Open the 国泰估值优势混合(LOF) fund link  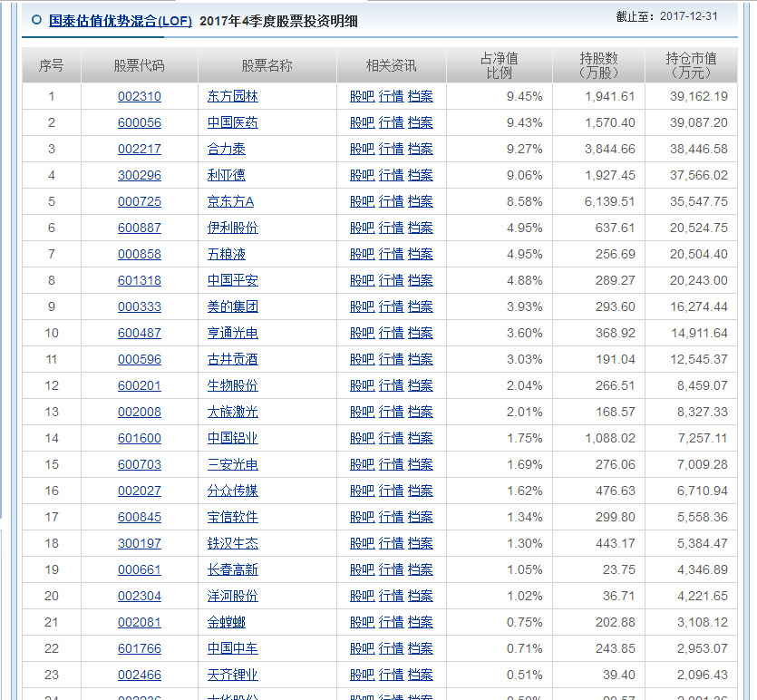[121, 21]
